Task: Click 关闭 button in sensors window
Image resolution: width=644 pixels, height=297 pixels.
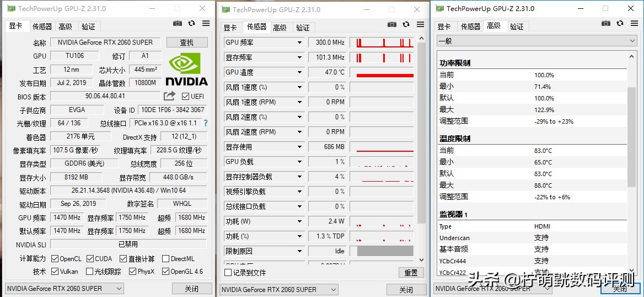Action: tap(406, 290)
